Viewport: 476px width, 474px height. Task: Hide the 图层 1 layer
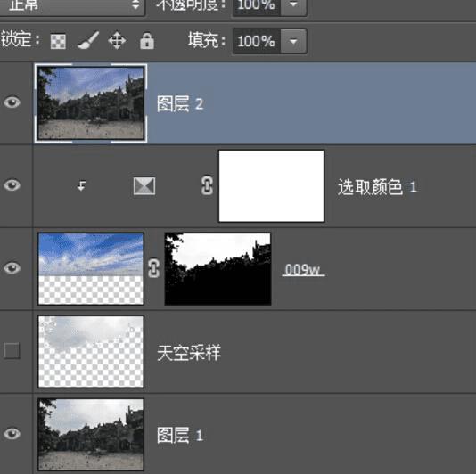[12, 434]
